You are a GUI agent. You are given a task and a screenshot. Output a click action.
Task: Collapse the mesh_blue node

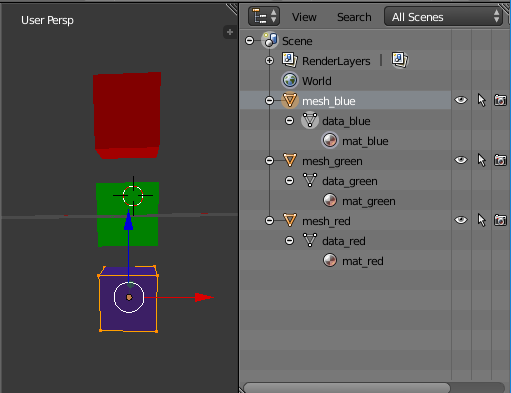[269, 100]
